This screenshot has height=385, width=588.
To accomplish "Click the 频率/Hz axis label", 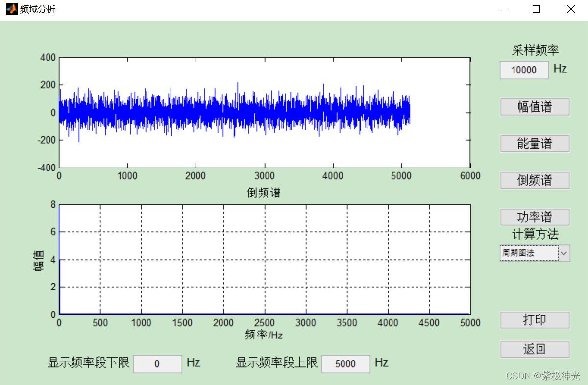I will [x=264, y=335].
